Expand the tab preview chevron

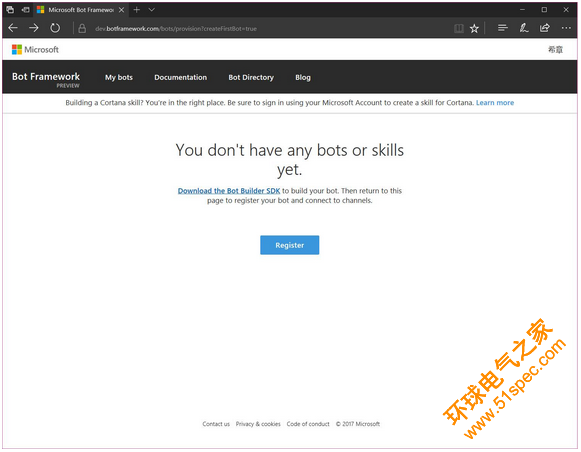pyautogui.click(x=152, y=10)
